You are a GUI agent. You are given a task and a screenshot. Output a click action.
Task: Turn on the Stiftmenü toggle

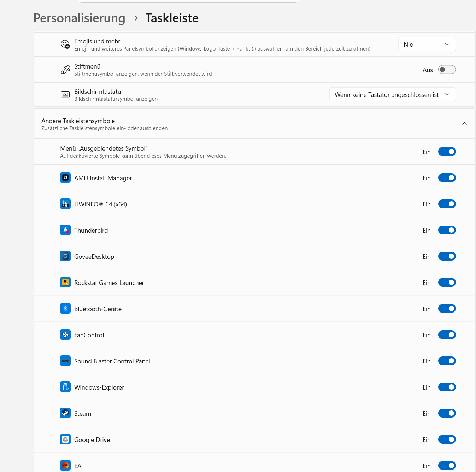click(x=447, y=70)
